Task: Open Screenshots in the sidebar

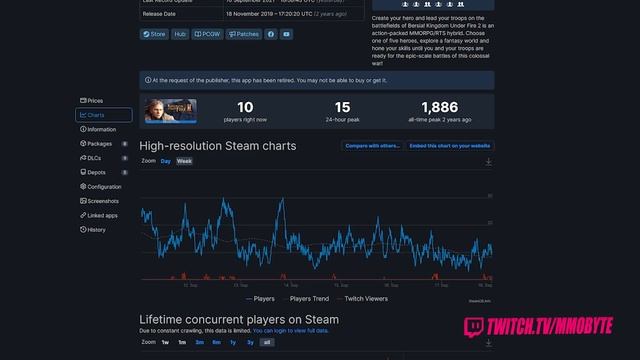Action: point(100,201)
